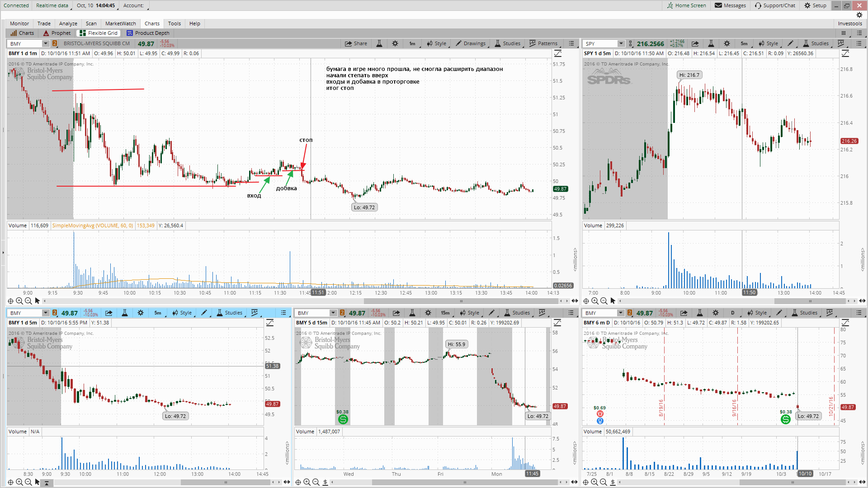Click the crosshair pan tool under BMY 1m chart
This screenshot has height=488, width=868.
(10, 301)
